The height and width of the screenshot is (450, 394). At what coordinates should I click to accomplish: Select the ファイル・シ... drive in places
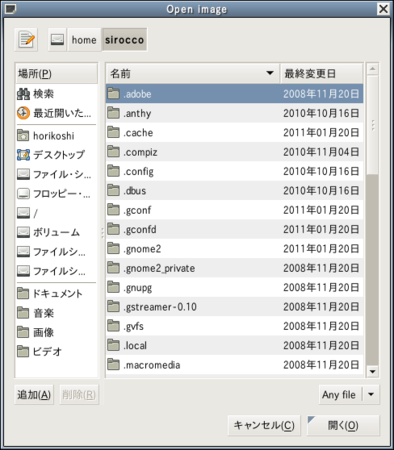(57, 174)
